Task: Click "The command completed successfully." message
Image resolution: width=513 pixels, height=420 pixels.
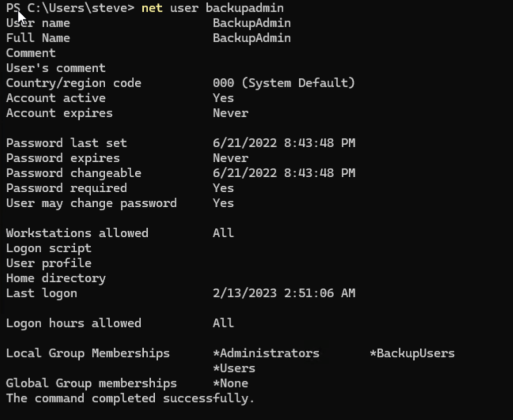Action: pos(130,398)
